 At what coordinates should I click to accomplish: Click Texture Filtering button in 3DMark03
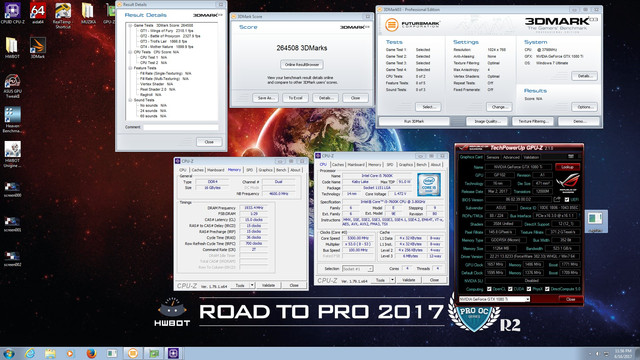(x=533, y=121)
